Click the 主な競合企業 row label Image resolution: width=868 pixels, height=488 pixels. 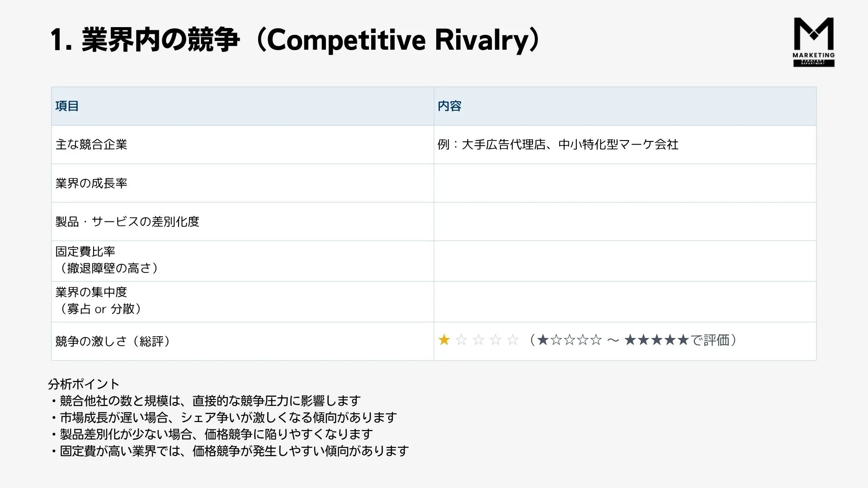(91, 145)
